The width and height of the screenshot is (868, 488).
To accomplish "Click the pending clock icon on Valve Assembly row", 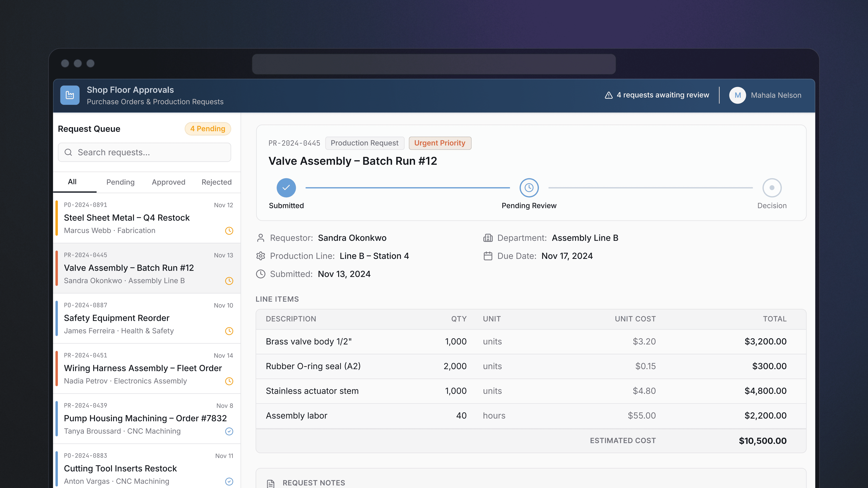I will click(x=229, y=281).
